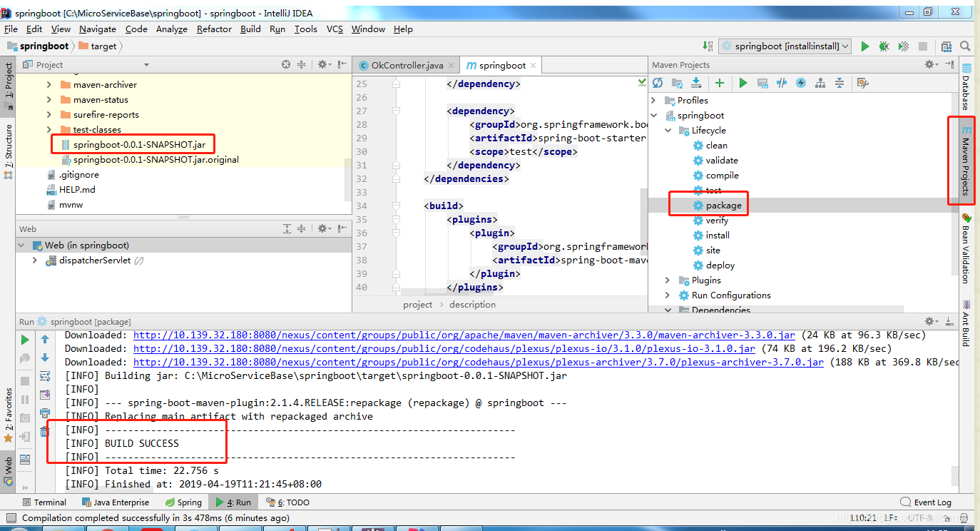Image resolution: width=980 pixels, height=531 pixels.
Task: Run springboot configuration from main toolbar
Action: pos(865,46)
